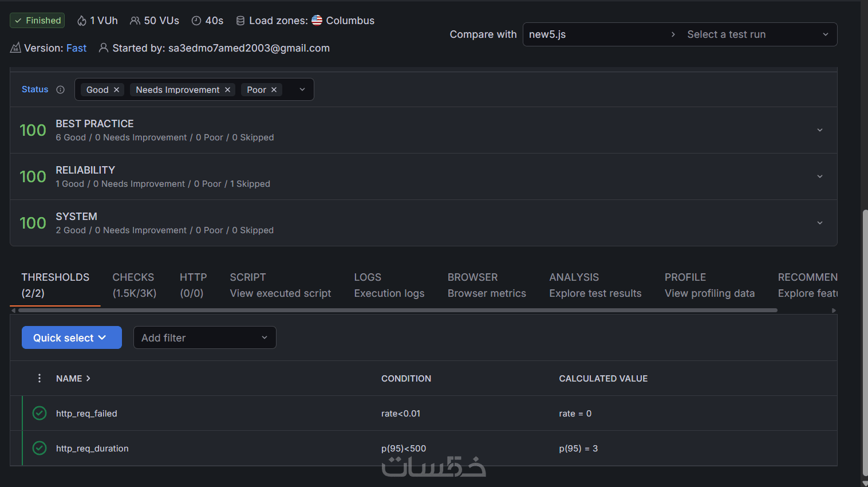The height and width of the screenshot is (487, 868).
Task: Click the Version icon
Action: (15, 48)
